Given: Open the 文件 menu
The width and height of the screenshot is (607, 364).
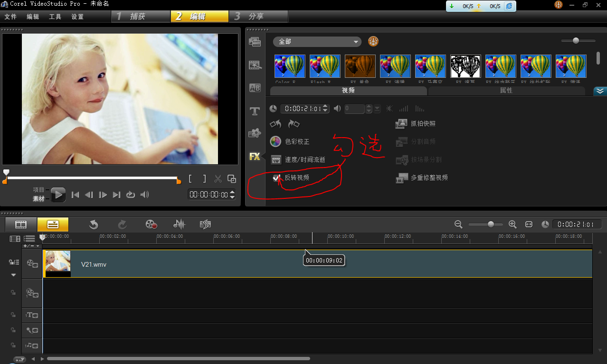Looking at the screenshot, I should coord(10,17).
